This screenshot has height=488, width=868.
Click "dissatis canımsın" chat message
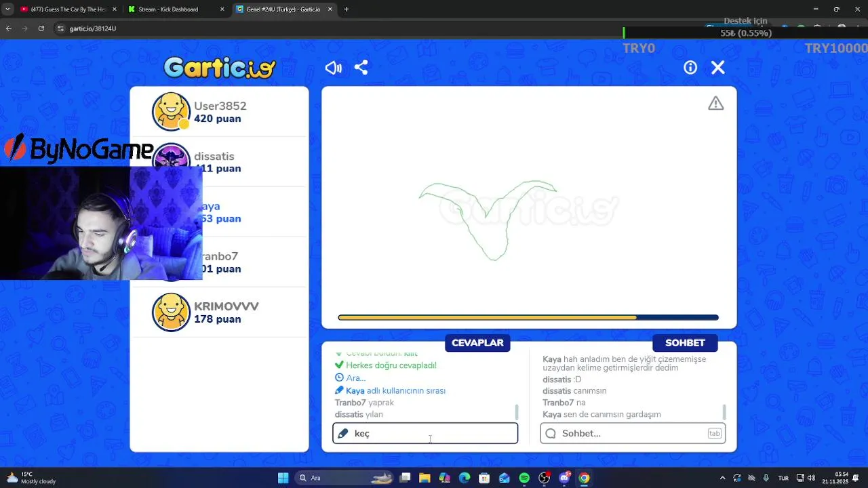[574, 390]
